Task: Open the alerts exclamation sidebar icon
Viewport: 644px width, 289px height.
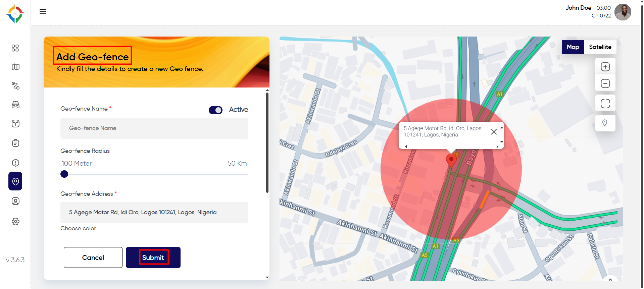Action: tap(15, 163)
